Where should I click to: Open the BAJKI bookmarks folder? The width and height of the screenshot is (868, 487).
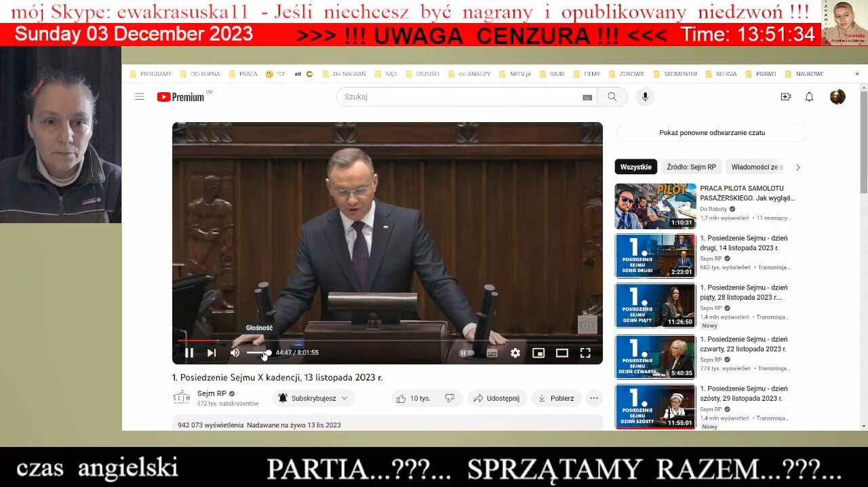(552, 74)
